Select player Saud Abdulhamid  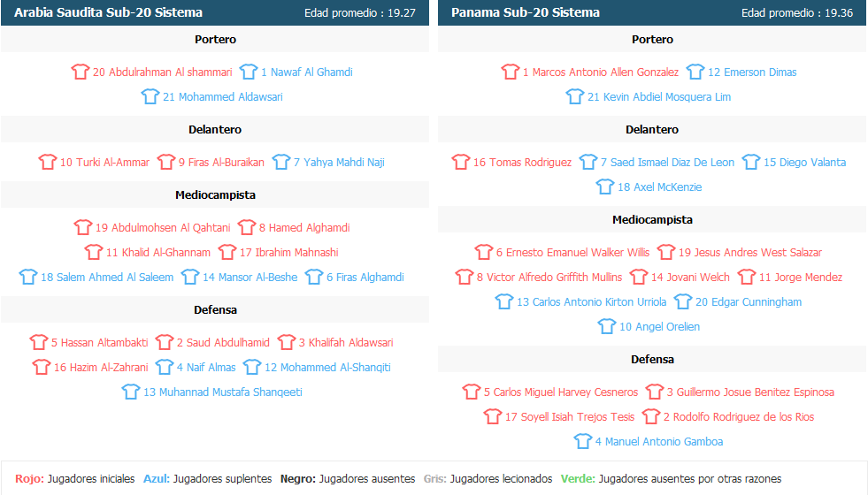[x=223, y=342]
